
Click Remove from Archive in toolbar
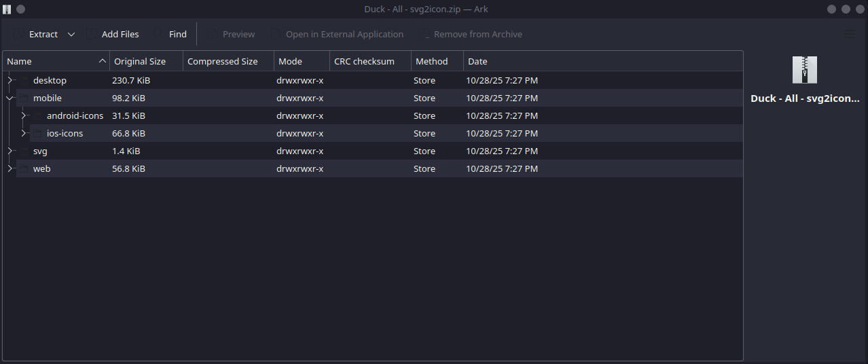(x=471, y=34)
